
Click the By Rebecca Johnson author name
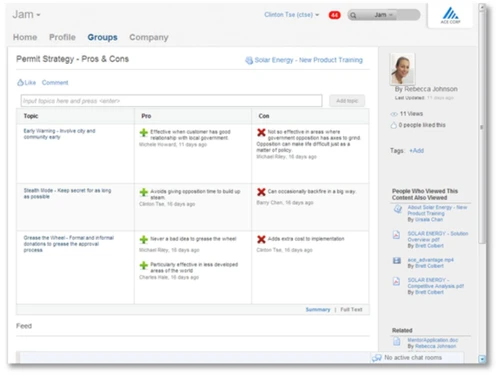[x=426, y=89]
